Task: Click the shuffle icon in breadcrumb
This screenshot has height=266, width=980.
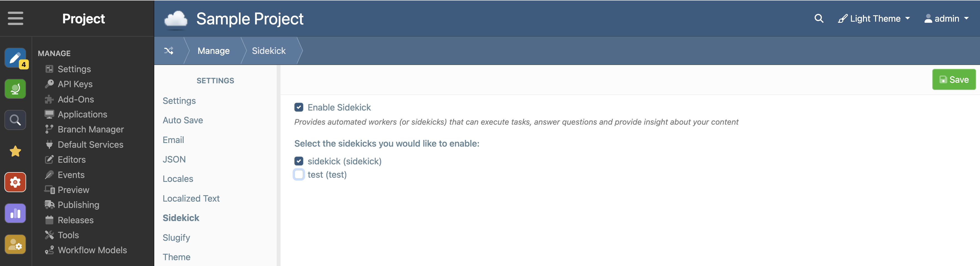Action: tap(168, 51)
